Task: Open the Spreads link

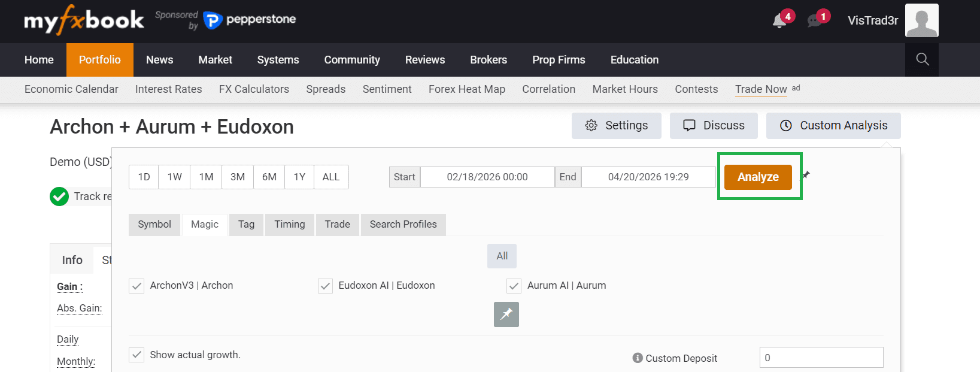Action: click(326, 89)
